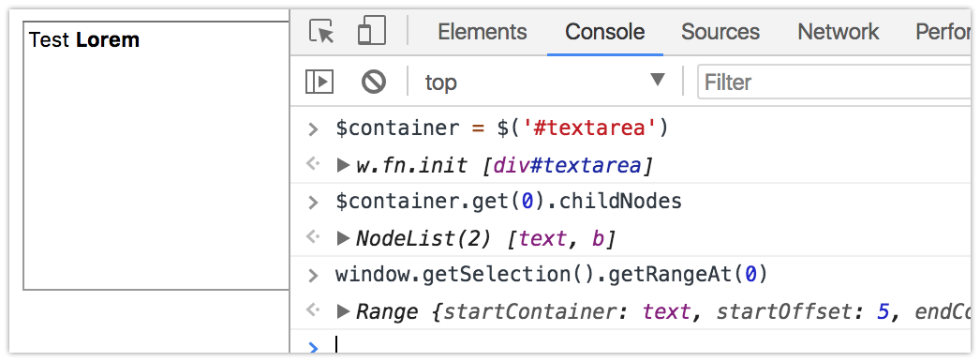Screen dimensions: 980x362
Task: Click the $container = $('#textarea') command text
Action: click(x=502, y=128)
